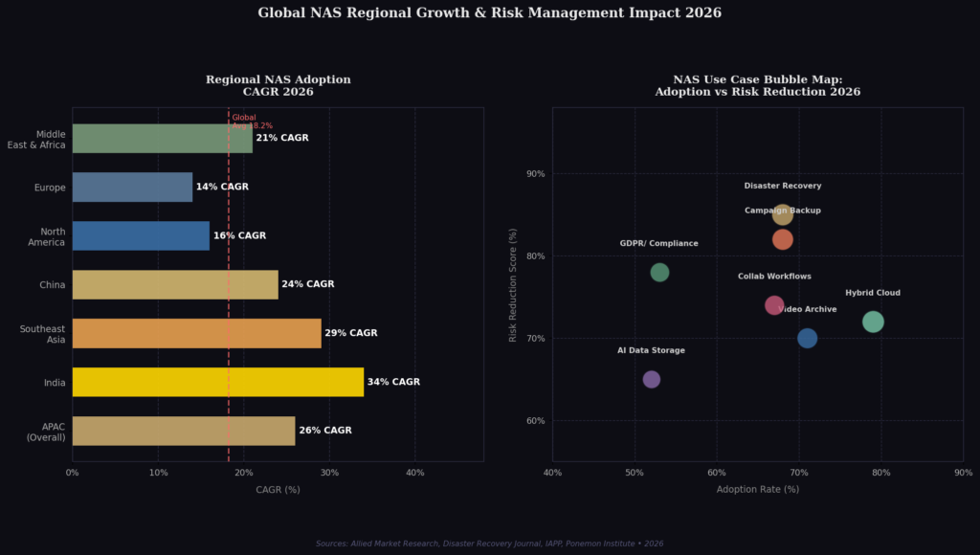Image resolution: width=980 pixels, height=555 pixels.
Task: Click the Middle East & Africa green bar
Action: (x=163, y=138)
